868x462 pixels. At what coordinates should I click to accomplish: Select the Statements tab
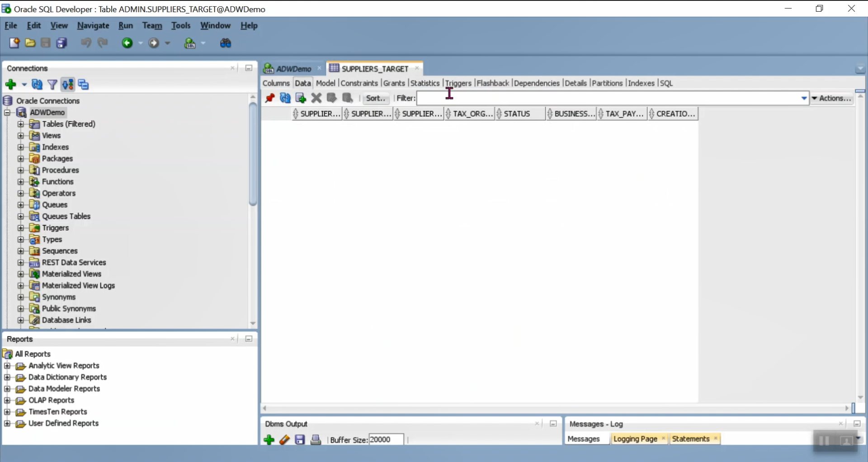tap(691, 439)
